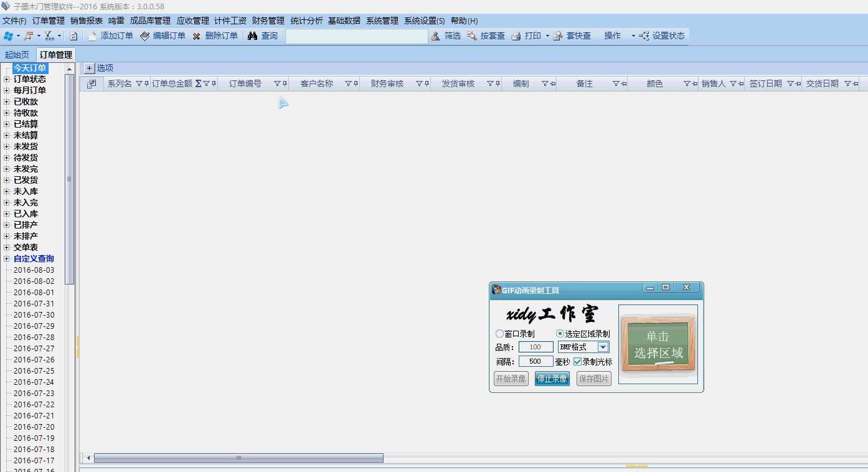868x472 pixels.
Task: Expand the 选项 plus button
Action: [x=89, y=68]
